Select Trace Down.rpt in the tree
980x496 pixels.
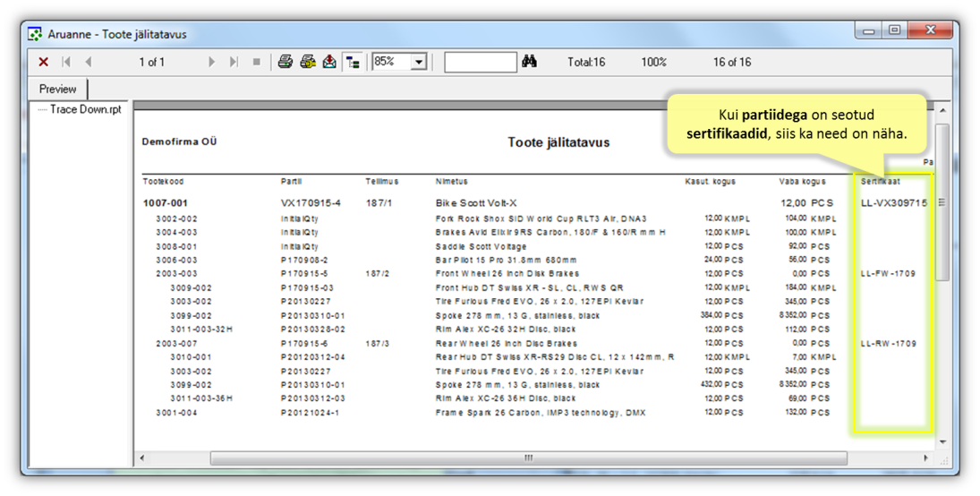[x=85, y=109]
